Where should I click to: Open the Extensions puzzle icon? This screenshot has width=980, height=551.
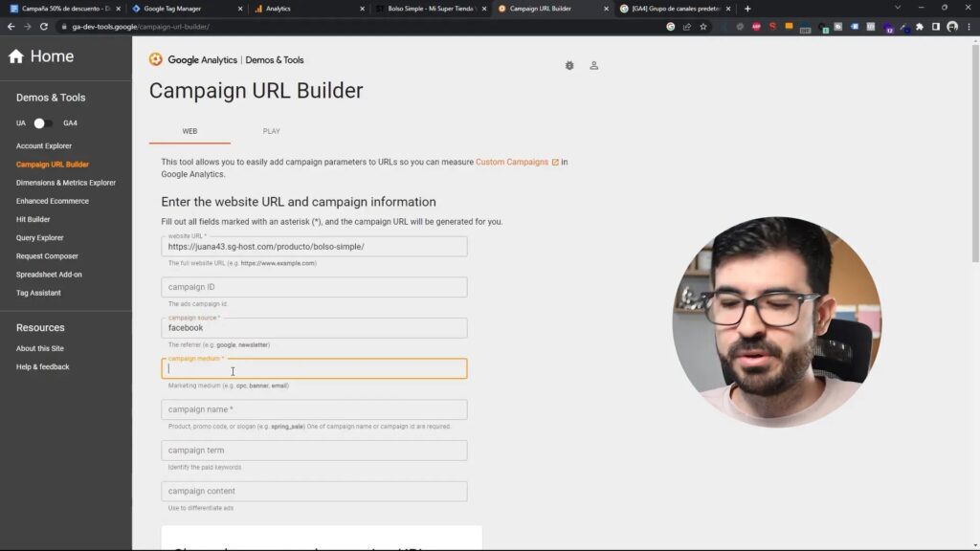tap(920, 27)
